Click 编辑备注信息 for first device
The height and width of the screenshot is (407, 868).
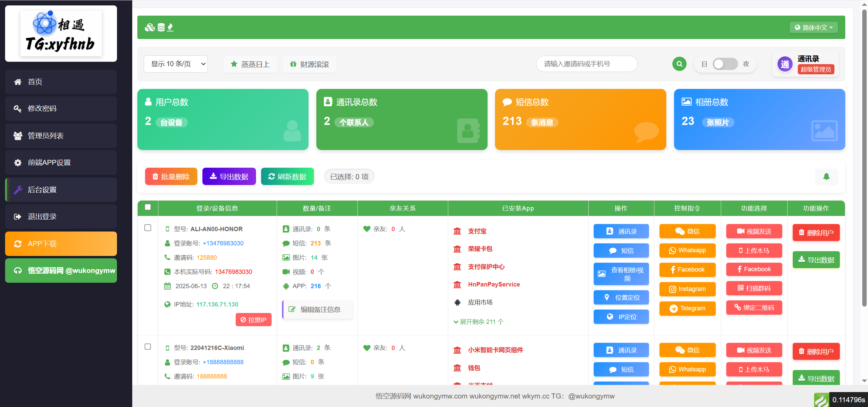317,310
